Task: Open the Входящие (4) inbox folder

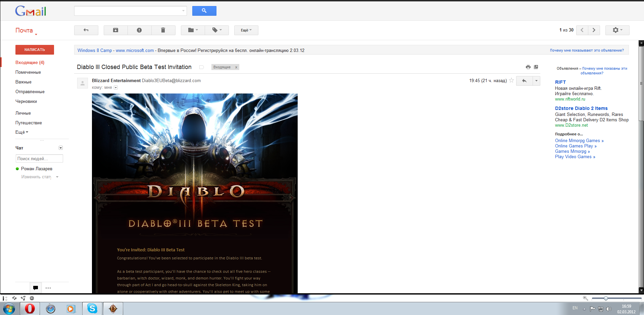Action: (x=30, y=62)
